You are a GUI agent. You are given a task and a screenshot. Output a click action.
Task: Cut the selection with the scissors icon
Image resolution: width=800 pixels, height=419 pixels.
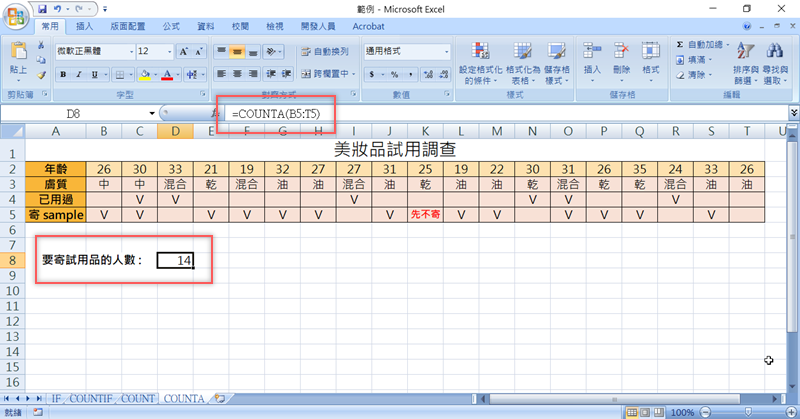[41, 45]
